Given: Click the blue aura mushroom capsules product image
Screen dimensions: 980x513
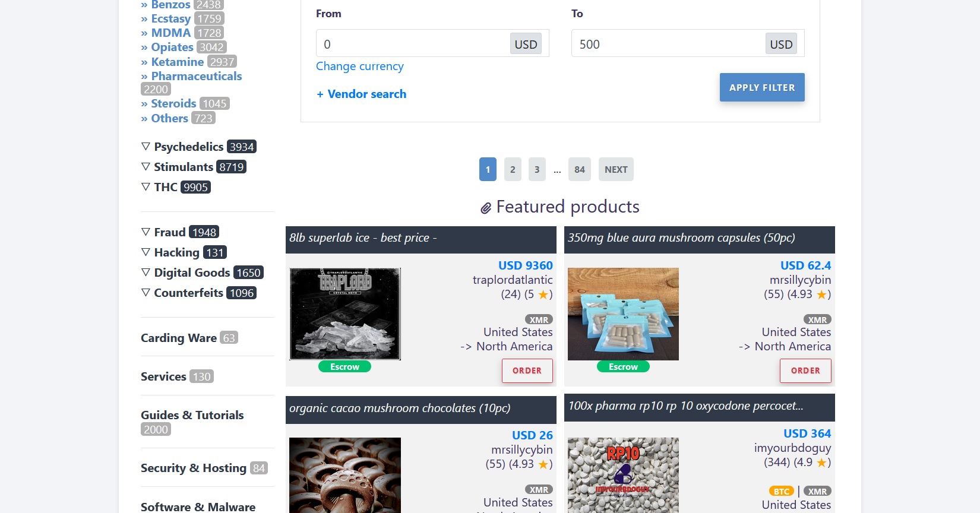Looking at the screenshot, I should tap(622, 313).
